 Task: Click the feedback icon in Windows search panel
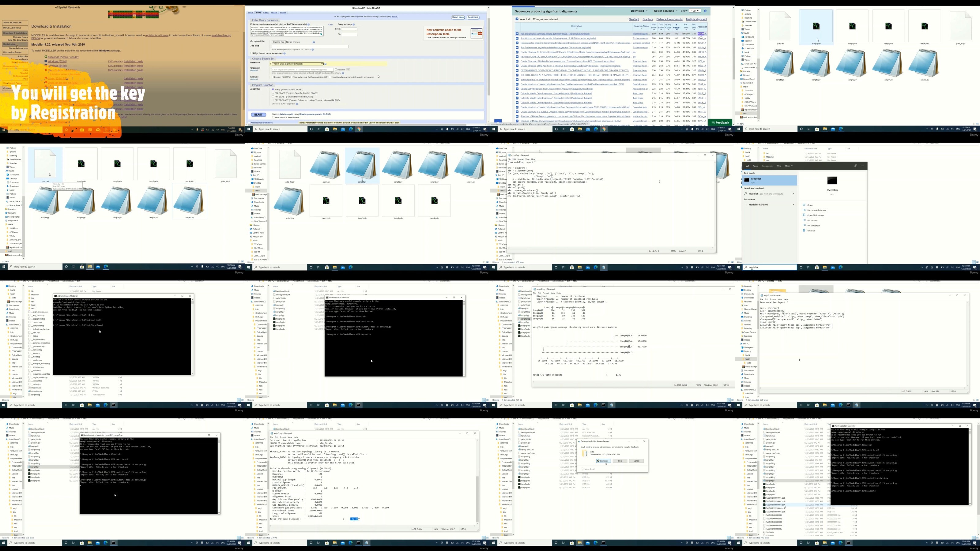pyautogui.click(x=855, y=166)
